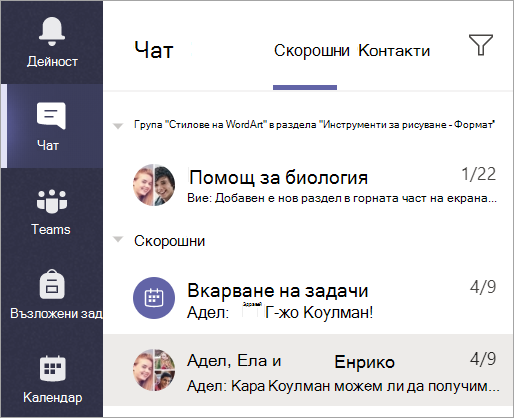Switch to the Контакти tab

point(394,51)
